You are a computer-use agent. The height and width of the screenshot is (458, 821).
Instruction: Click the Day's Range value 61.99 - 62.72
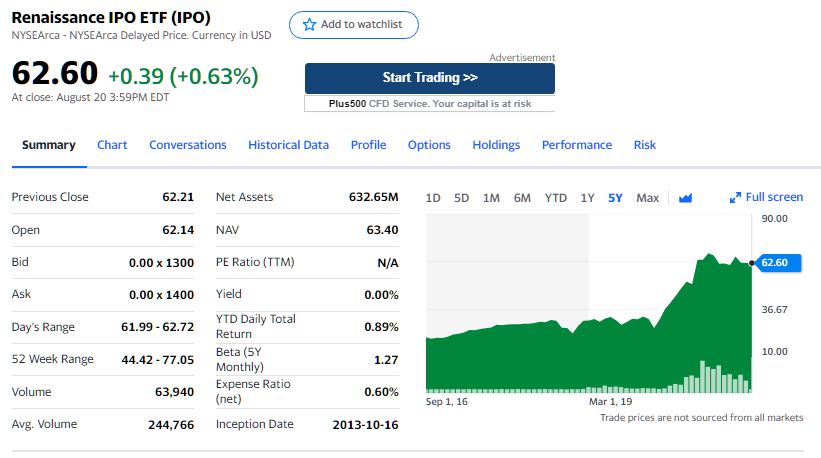tap(158, 327)
